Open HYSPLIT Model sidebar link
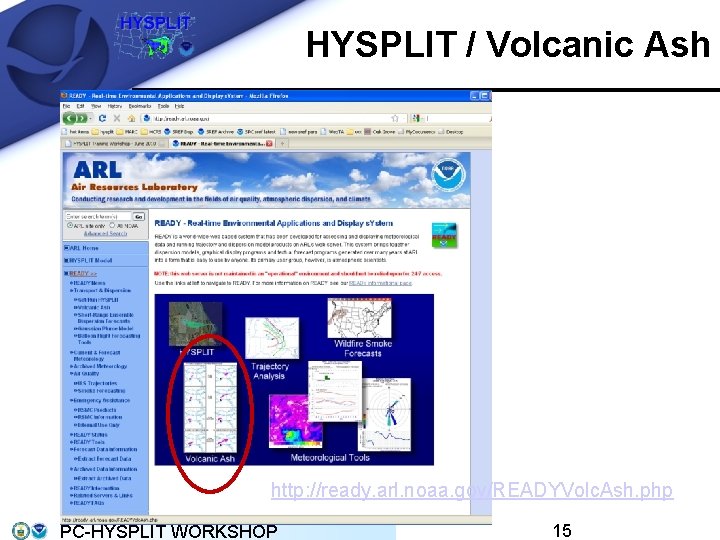Viewport: 720px width, 540px height. pos(90,260)
